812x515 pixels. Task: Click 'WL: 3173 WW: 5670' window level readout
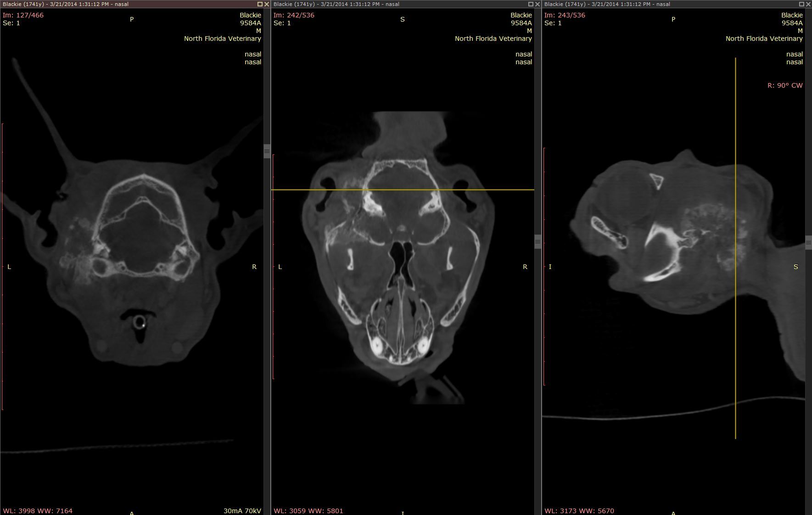[579, 511]
